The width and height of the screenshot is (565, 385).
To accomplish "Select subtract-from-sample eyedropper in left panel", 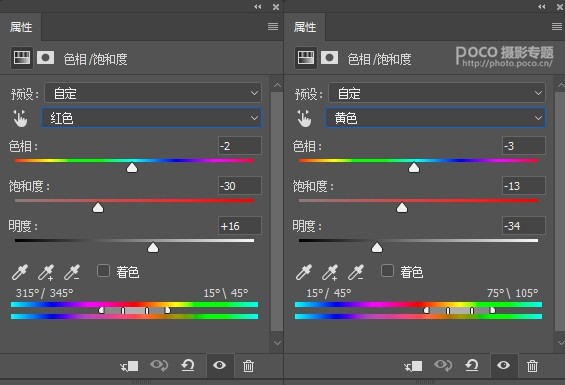I will pyautogui.click(x=72, y=273).
